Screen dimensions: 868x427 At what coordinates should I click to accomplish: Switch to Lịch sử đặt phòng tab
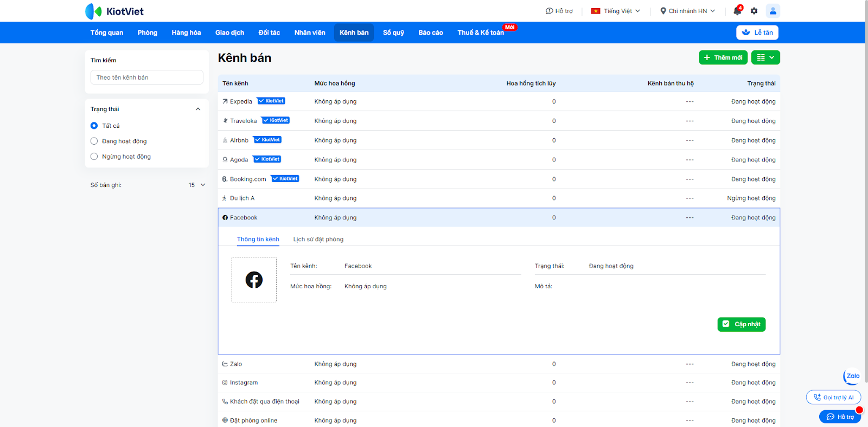(x=318, y=240)
